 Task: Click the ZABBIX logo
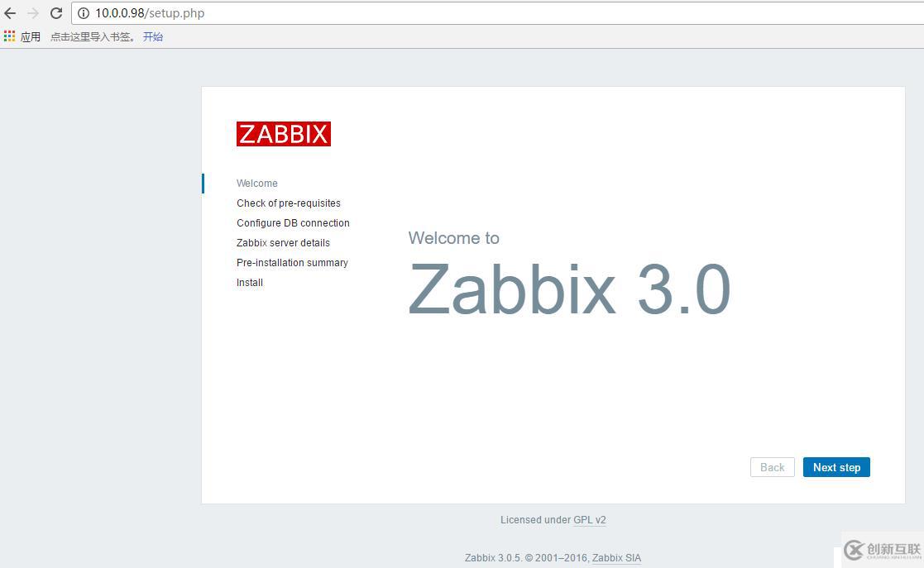pos(284,134)
